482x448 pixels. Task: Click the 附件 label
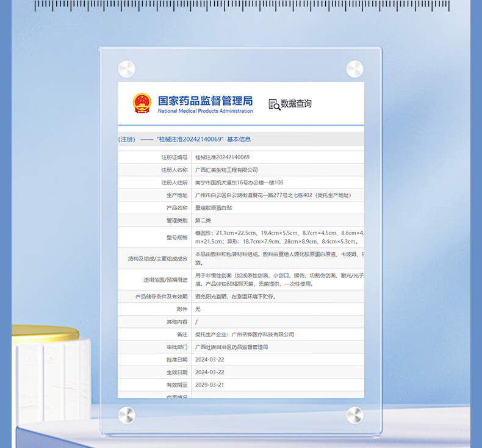[x=182, y=309]
